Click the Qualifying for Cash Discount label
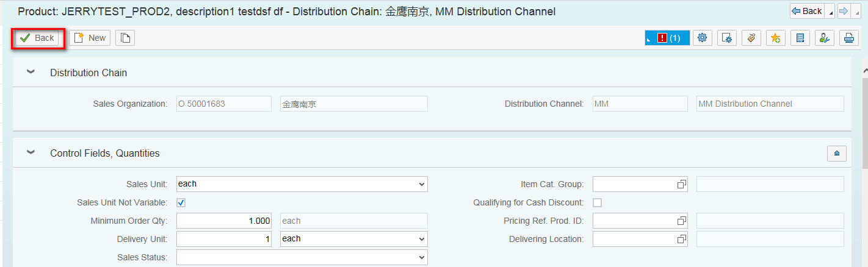This screenshot has height=267, width=868. point(529,202)
